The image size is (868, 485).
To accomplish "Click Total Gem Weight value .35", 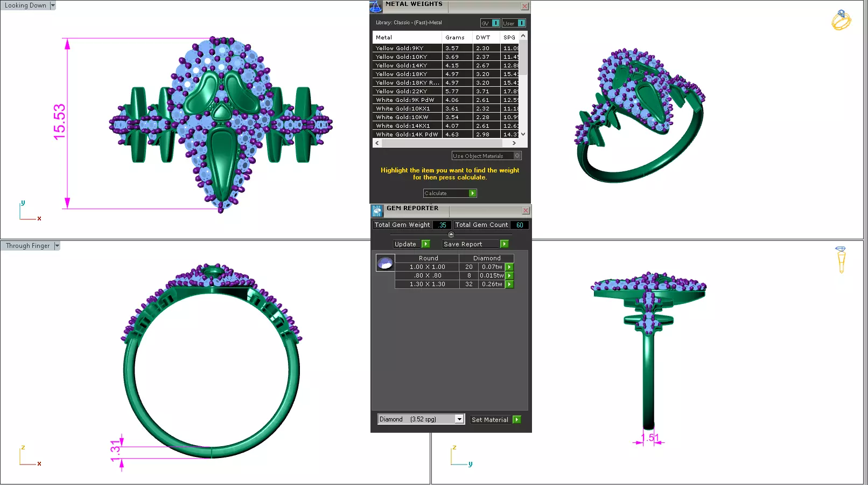I will tap(442, 225).
